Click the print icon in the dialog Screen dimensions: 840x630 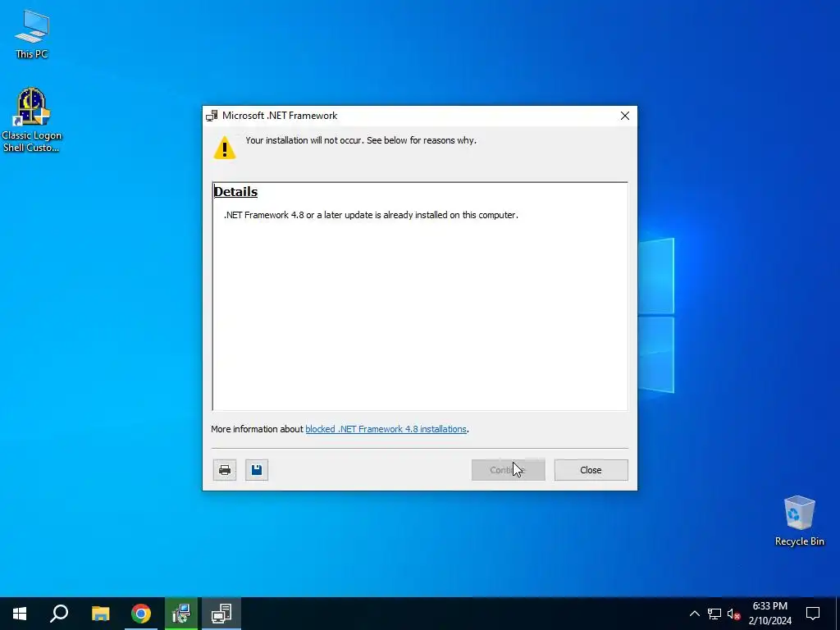tap(225, 470)
